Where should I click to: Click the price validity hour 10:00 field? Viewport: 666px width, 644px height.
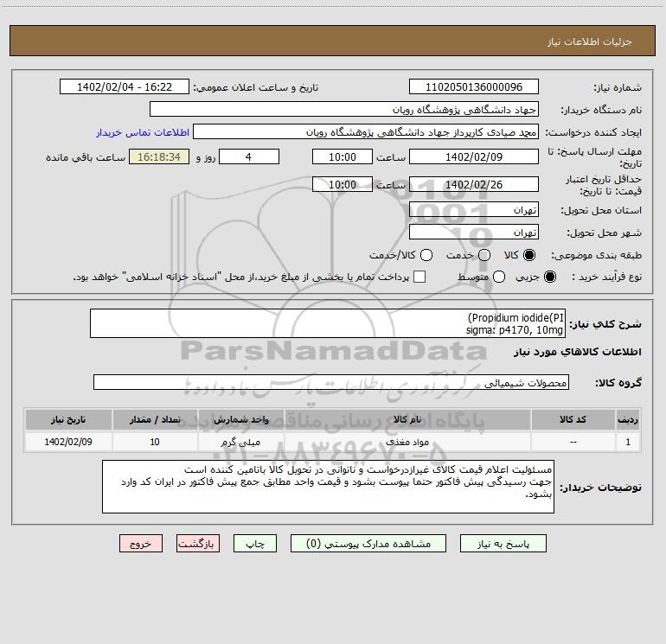click(x=343, y=184)
